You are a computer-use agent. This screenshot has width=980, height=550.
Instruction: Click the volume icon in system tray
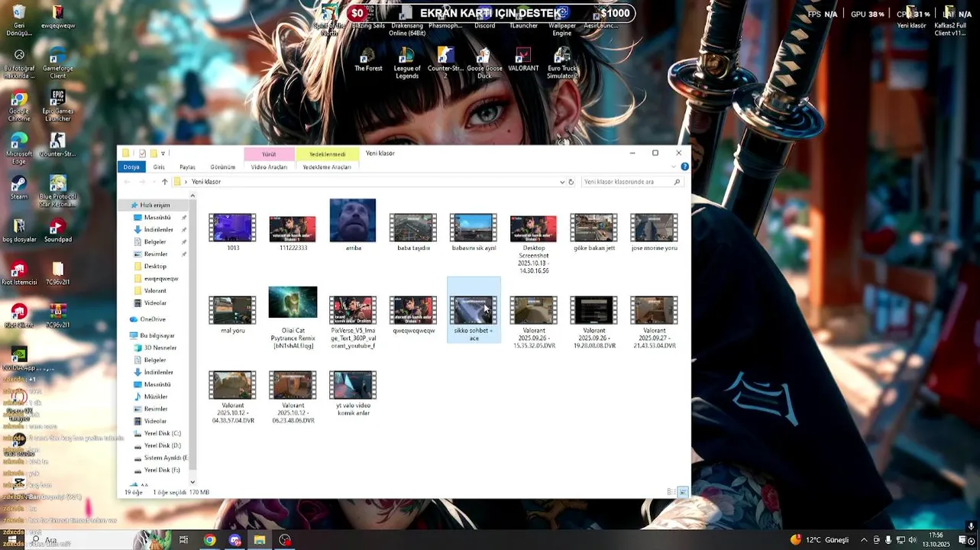(912, 540)
